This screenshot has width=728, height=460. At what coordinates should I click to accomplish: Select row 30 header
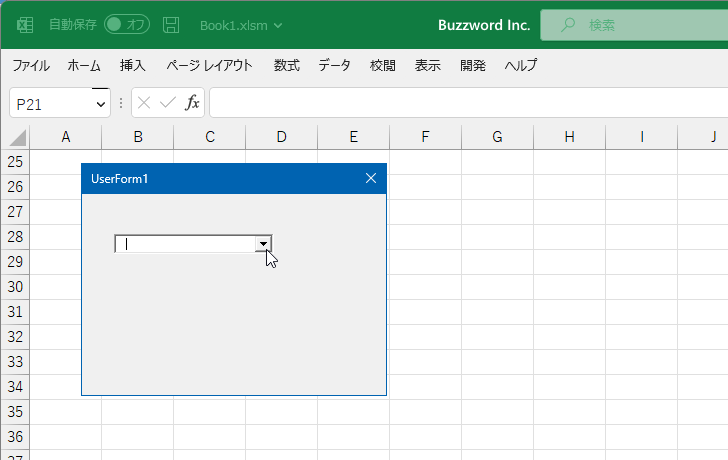[x=15, y=287]
